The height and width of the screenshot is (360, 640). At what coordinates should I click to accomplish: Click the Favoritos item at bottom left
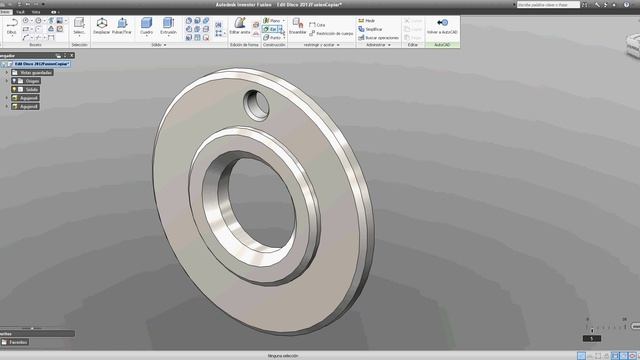point(15,342)
